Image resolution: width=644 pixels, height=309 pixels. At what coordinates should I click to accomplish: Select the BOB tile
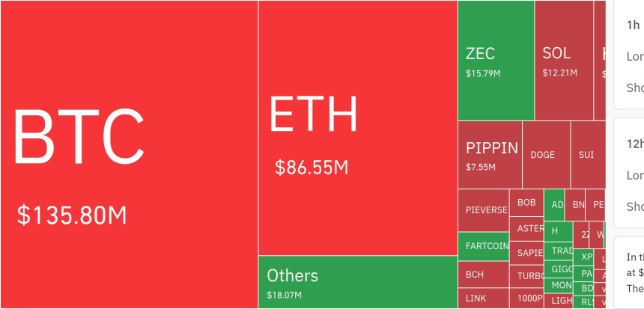[x=526, y=203]
